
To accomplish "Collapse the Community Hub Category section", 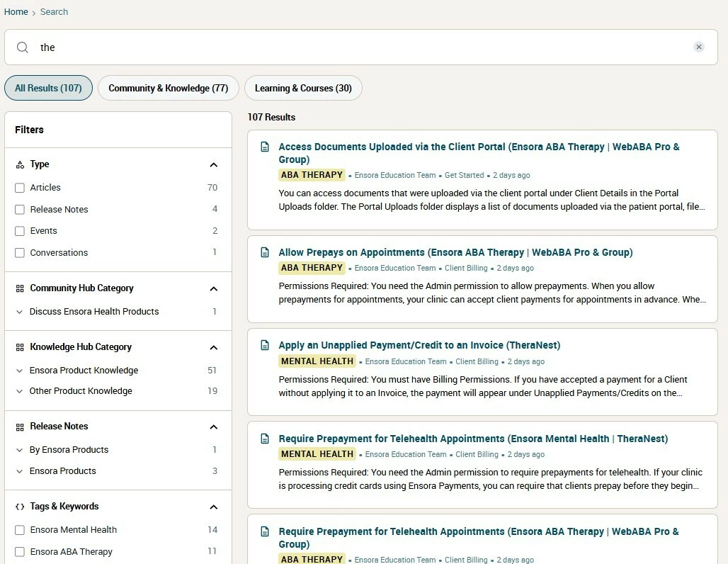I will pos(214,289).
